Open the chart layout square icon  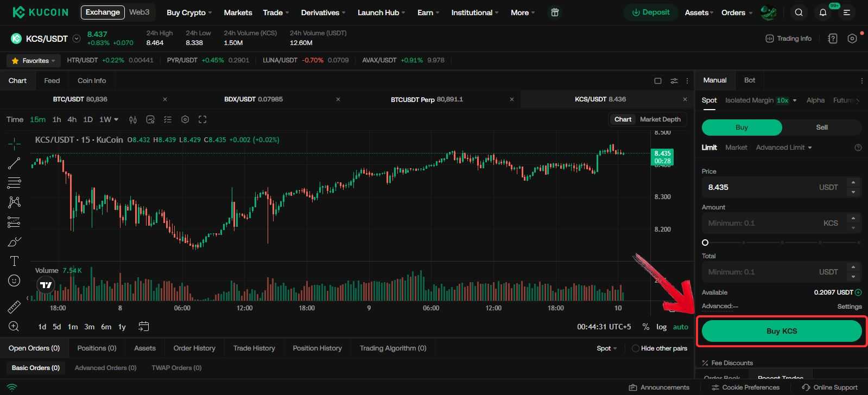(658, 81)
